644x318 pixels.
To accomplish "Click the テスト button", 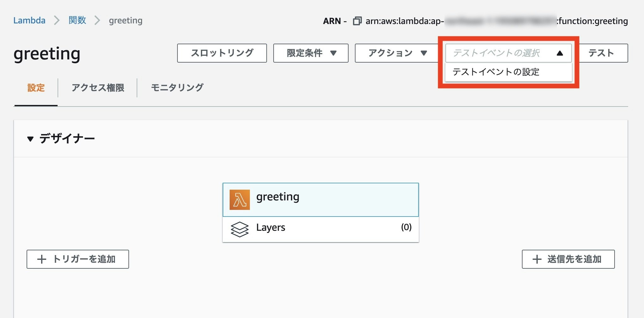I will tap(601, 53).
